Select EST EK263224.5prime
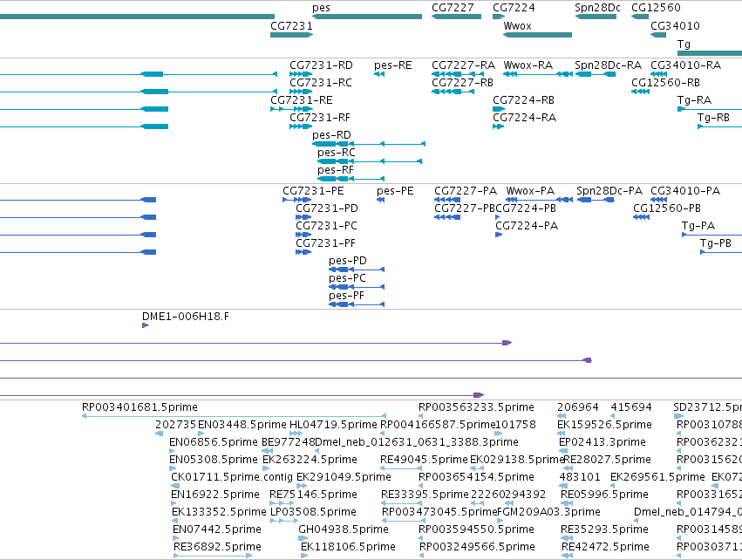The height and width of the screenshot is (560, 742). 266,468
